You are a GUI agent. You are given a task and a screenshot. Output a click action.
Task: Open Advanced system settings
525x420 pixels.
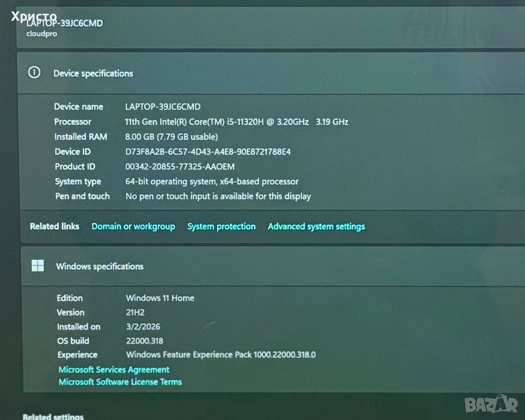(316, 226)
